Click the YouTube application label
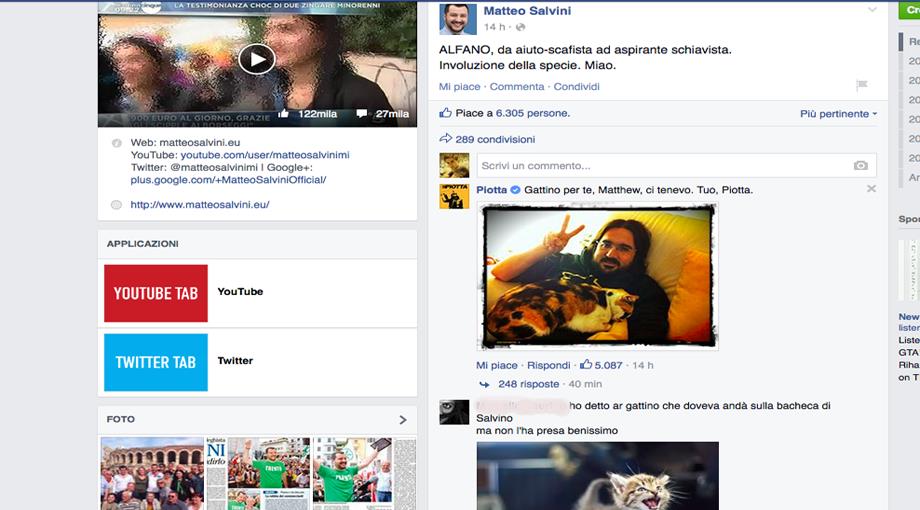 click(240, 292)
